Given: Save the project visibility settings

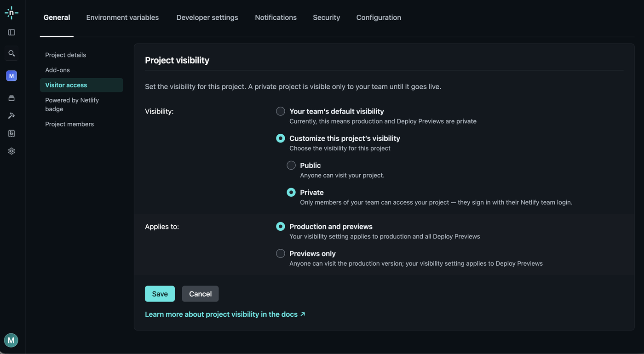Looking at the screenshot, I should pos(160,294).
